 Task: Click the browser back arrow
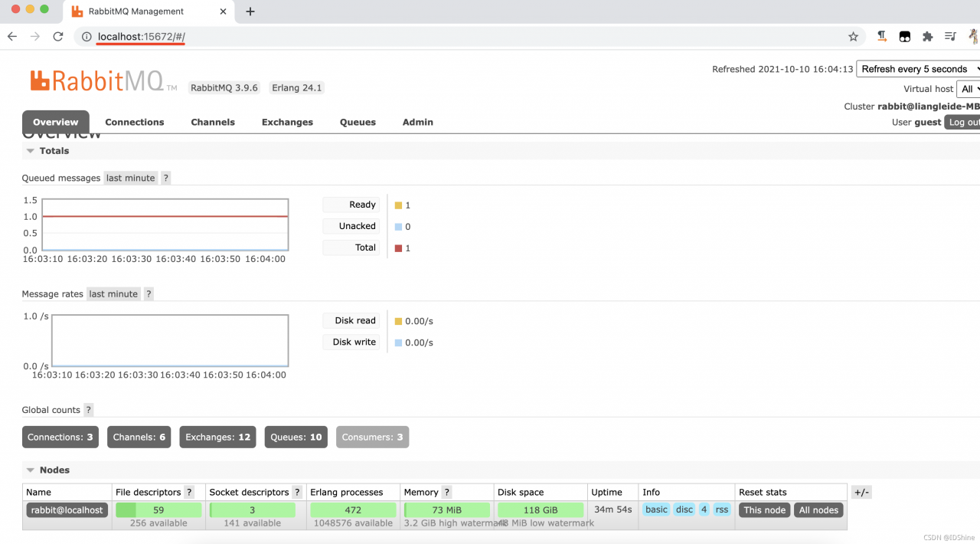click(x=12, y=36)
